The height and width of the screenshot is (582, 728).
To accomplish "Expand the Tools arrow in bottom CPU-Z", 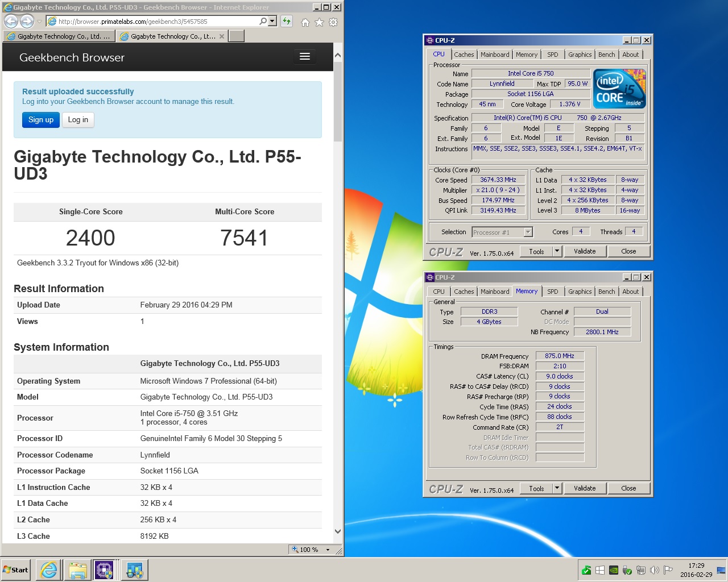I will click(557, 488).
